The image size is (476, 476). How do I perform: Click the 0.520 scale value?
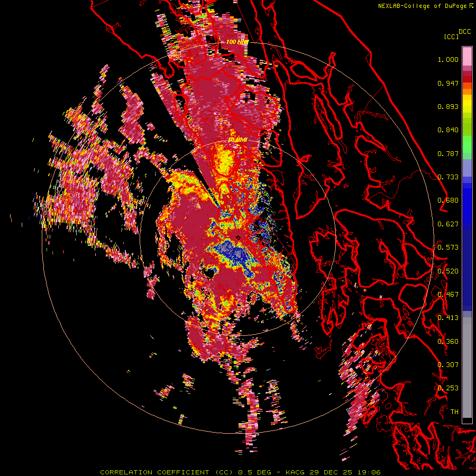coord(448,271)
